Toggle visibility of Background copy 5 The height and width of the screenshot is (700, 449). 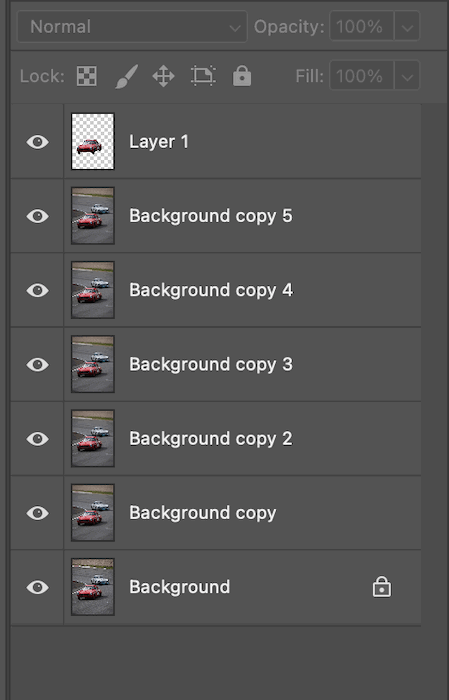click(37, 216)
